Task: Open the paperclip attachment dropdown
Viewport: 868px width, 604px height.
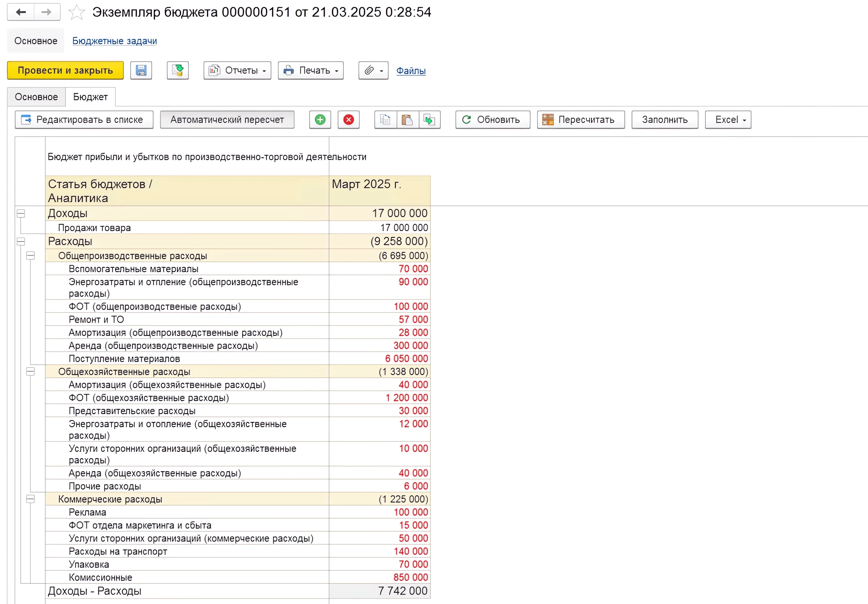Action: click(373, 70)
